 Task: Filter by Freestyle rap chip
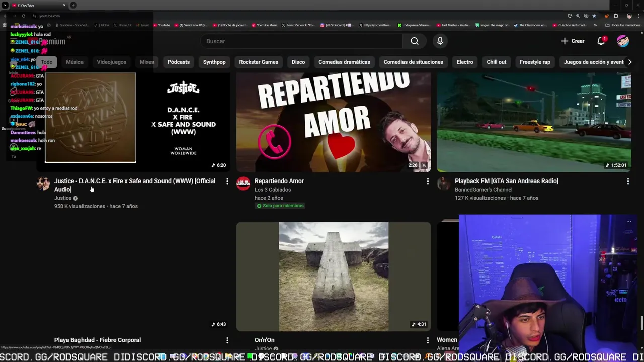(535, 62)
